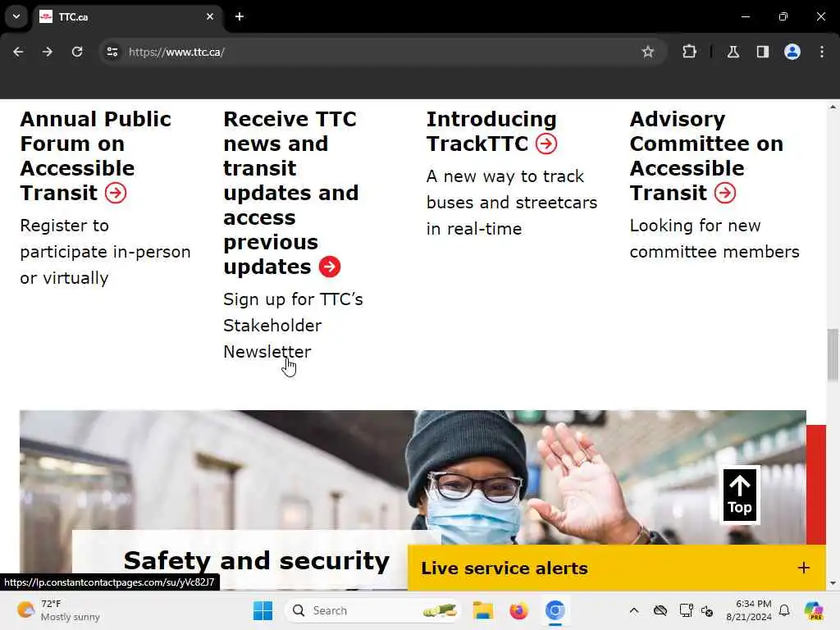Image resolution: width=840 pixels, height=630 pixels.
Task: Show hidden system tray icons chevron
Action: (x=634, y=610)
